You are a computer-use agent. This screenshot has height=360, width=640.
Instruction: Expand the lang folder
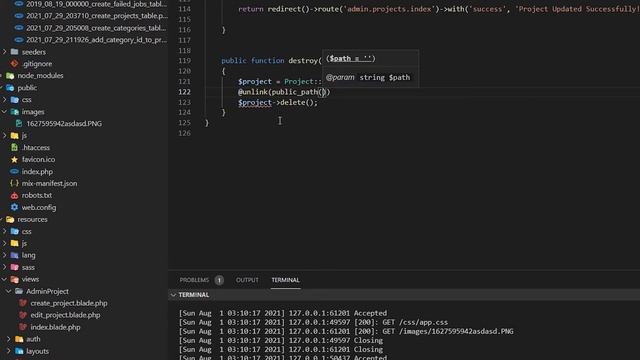pos(5,255)
